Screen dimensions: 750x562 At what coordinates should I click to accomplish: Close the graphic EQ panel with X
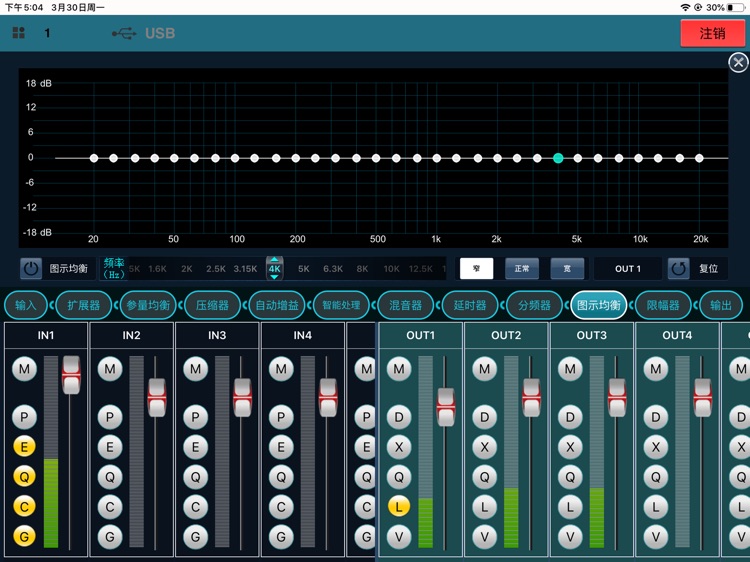point(738,63)
